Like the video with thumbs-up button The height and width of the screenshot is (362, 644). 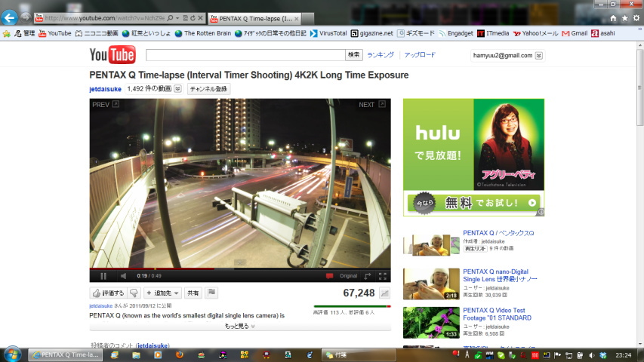click(x=108, y=293)
